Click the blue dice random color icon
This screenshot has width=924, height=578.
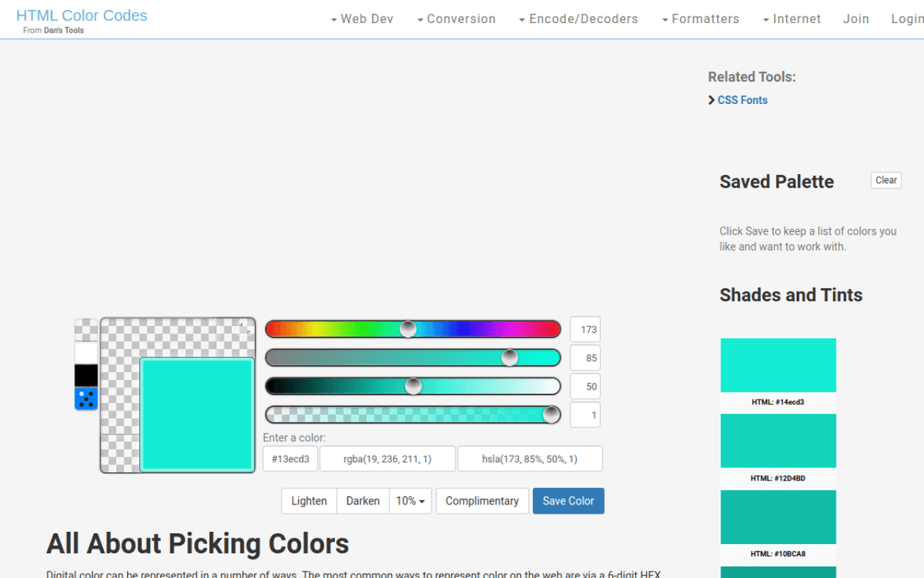coord(85,398)
